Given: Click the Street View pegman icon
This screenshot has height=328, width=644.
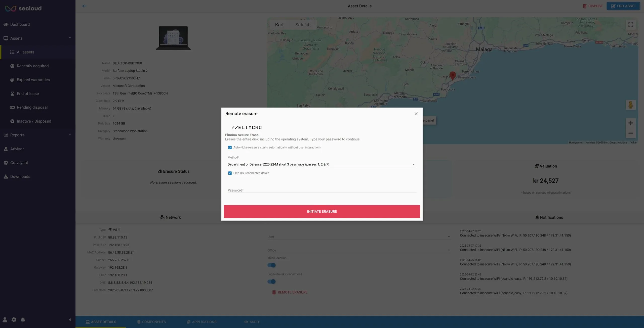Looking at the screenshot, I should point(630,105).
